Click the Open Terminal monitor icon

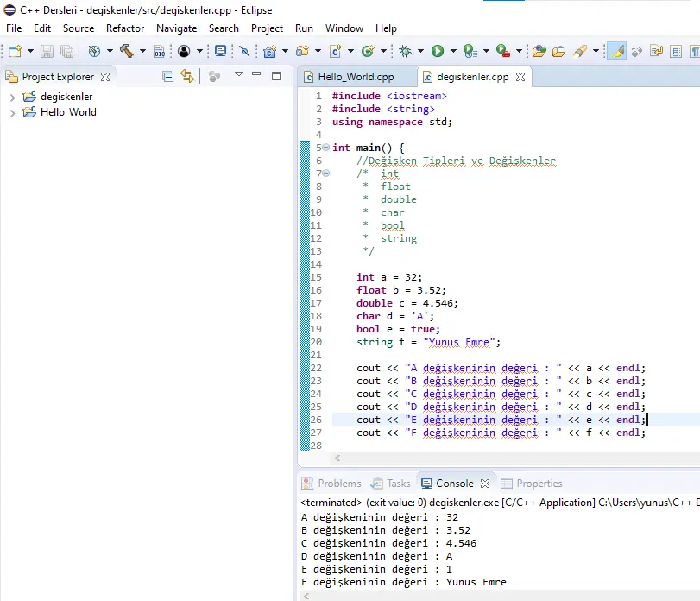pyautogui.click(x=220, y=52)
